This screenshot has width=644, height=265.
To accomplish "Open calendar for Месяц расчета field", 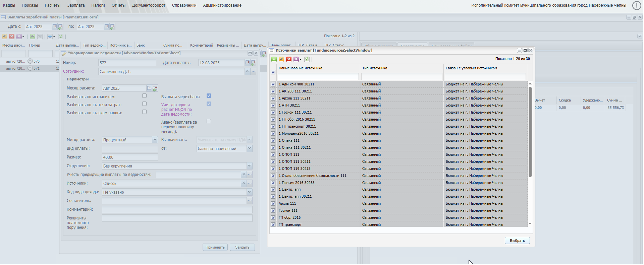I will click(x=149, y=88).
